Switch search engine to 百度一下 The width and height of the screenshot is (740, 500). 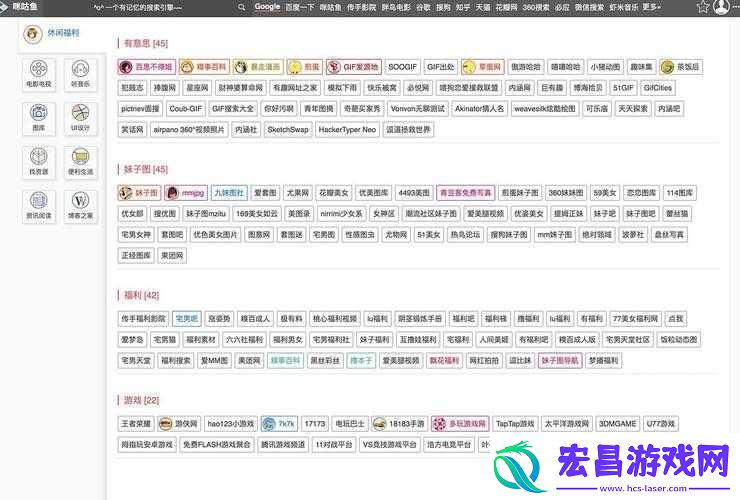(300, 7)
